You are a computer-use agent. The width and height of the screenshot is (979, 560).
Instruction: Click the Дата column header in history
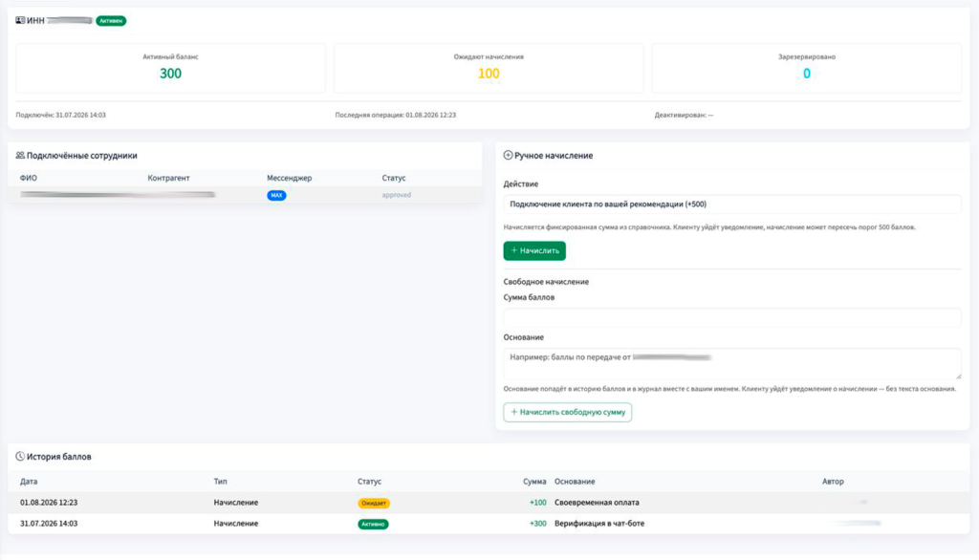(29, 482)
